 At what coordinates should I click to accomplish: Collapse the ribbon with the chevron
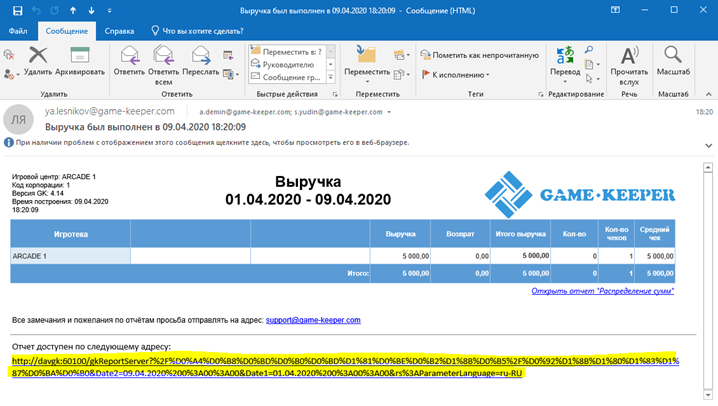click(x=708, y=94)
